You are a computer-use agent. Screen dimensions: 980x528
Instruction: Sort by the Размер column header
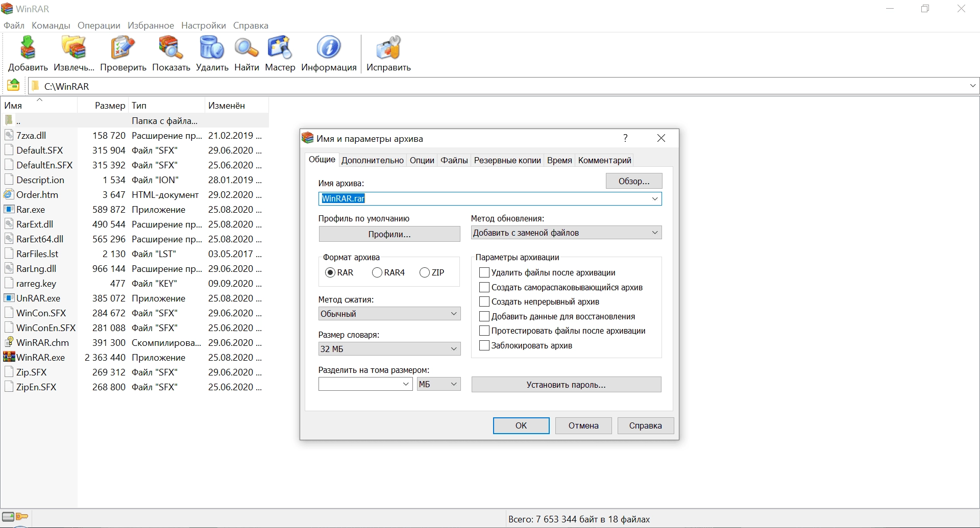tap(103, 106)
